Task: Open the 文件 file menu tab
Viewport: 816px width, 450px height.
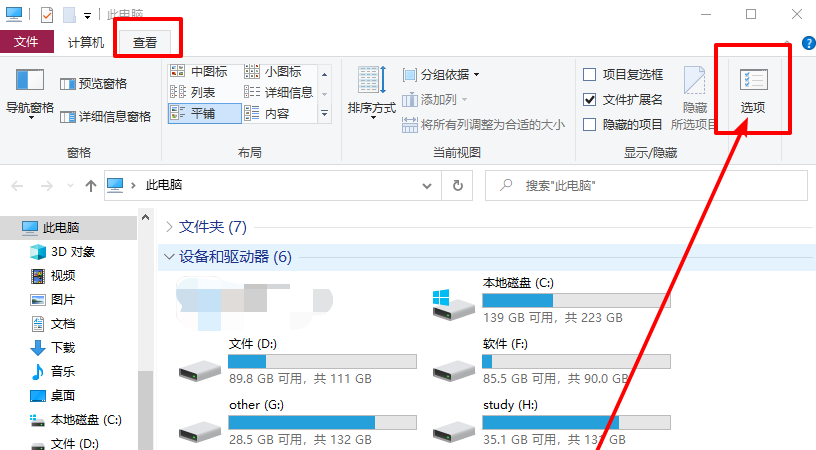Action: click(x=27, y=42)
